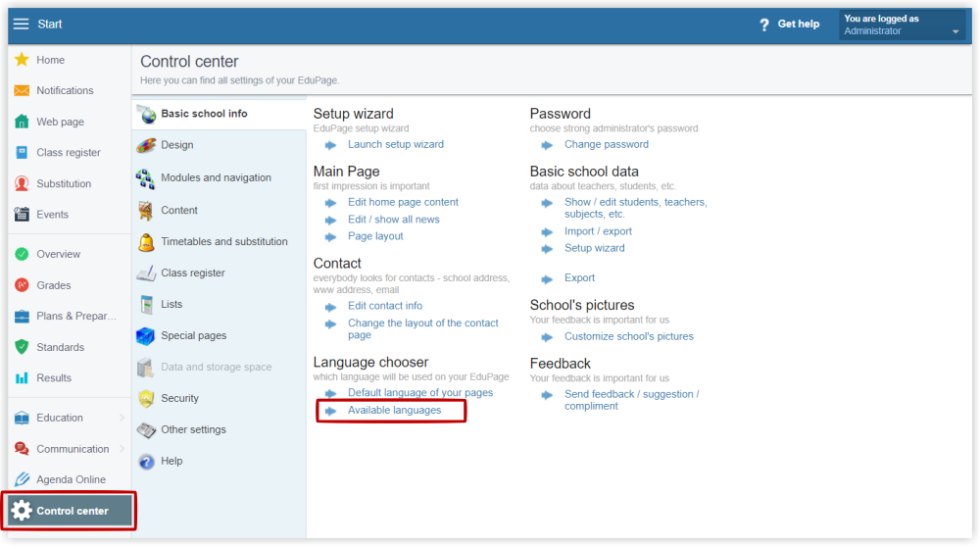
Task: Open the Security shield icon
Action: [x=146, y=398]
